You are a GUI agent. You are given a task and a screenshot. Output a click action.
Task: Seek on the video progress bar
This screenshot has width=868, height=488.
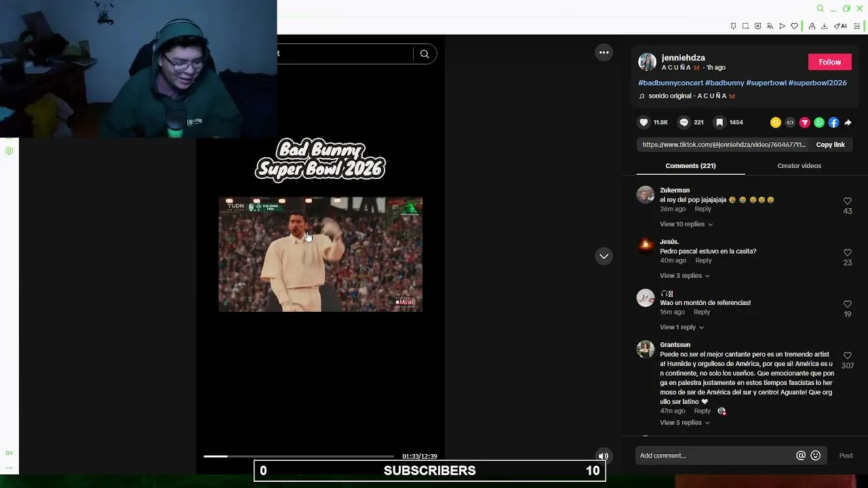(x=298, y=456)
